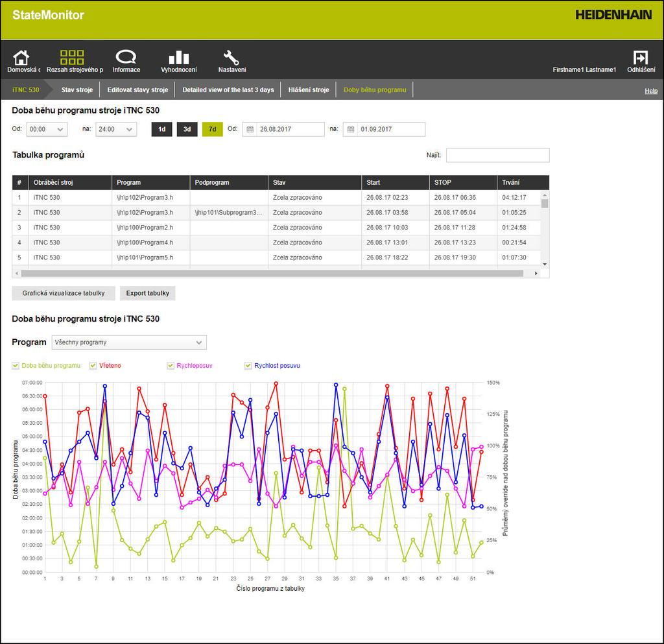Sort by the Obráběcí stroj column header
The image size is (664, 644).
[70, 182]
